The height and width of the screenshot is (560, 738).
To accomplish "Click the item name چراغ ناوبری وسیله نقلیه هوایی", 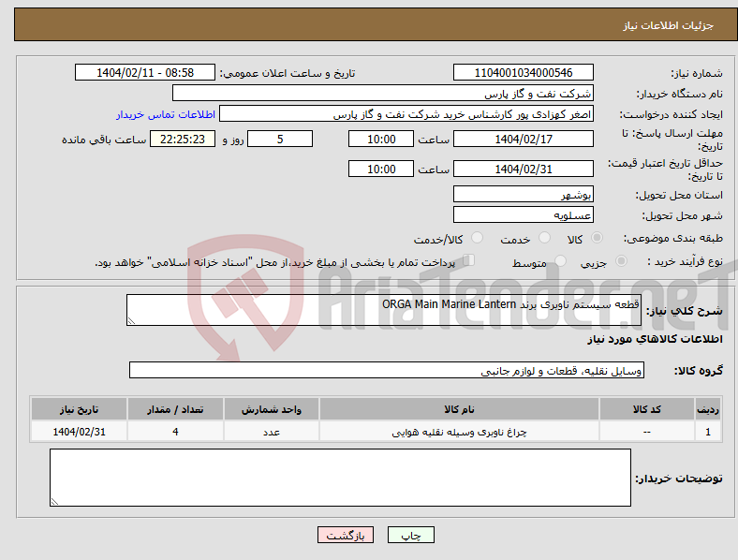I will [459, 432].
